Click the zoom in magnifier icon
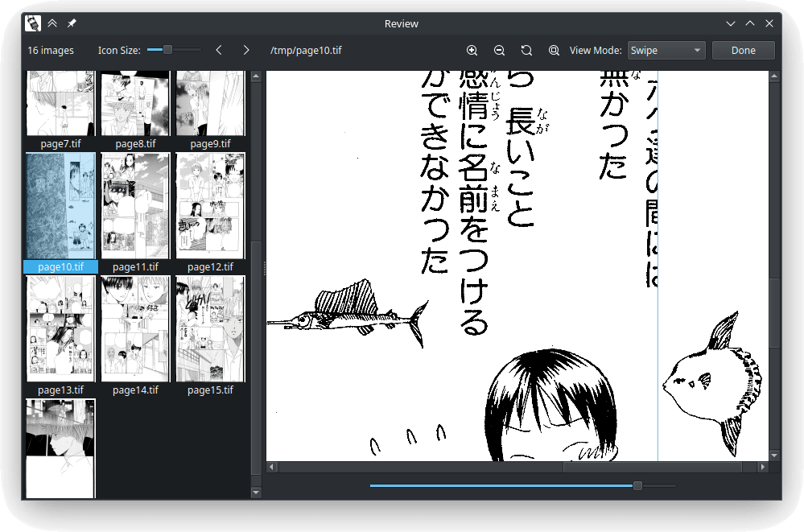The image size is (804, 532). point(472,50)
